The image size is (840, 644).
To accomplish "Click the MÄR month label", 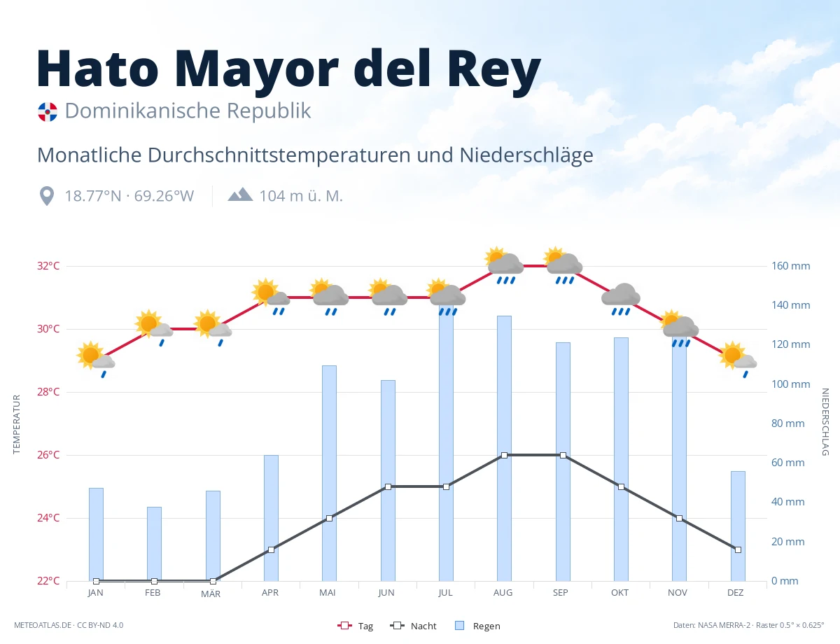I will pyautogui.click(x=211, y=594).
